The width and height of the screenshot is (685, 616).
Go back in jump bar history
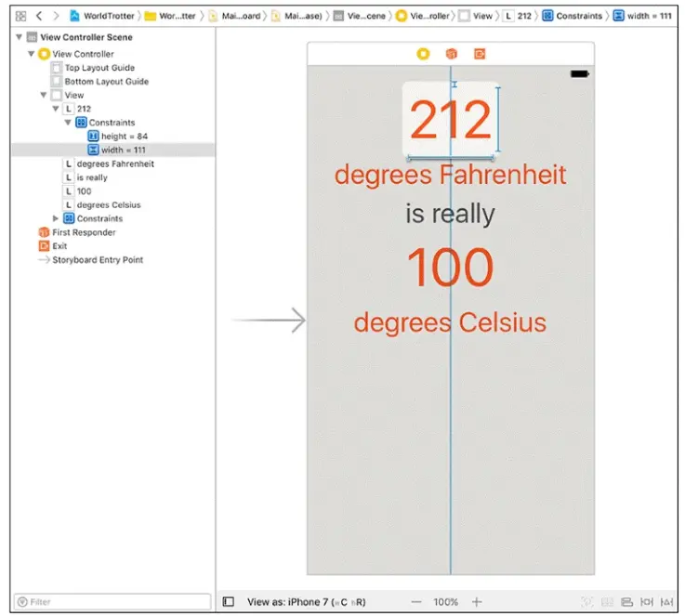39,16
